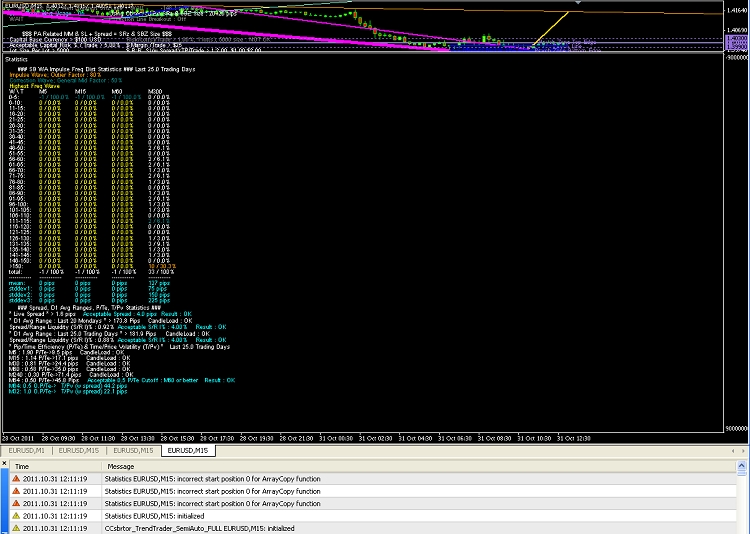Click the last line ending '22.1 pips'
The width and height of the screenshot is (750, 534).
tap(68, 391)
